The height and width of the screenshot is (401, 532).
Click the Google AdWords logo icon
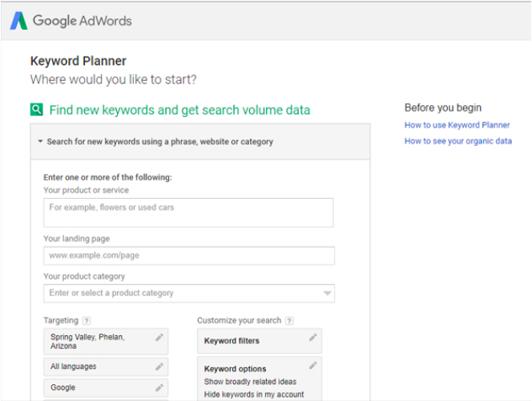point(18,21)
